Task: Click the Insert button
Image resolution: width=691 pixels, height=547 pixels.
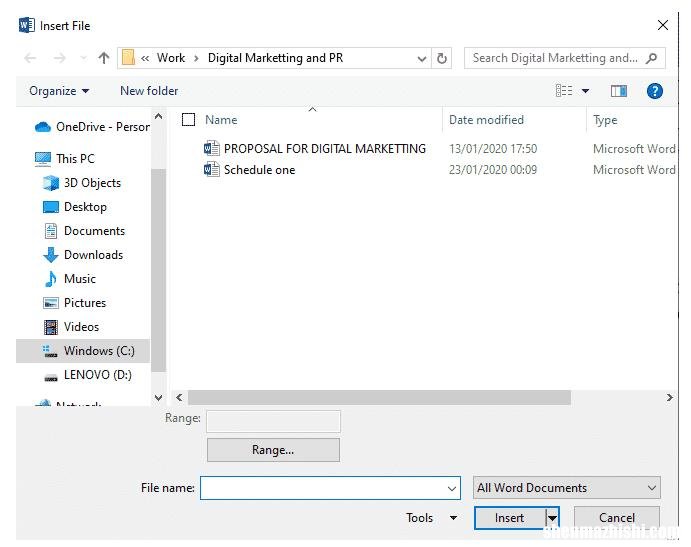Action: pyautogui.click(x=510, y=518)
